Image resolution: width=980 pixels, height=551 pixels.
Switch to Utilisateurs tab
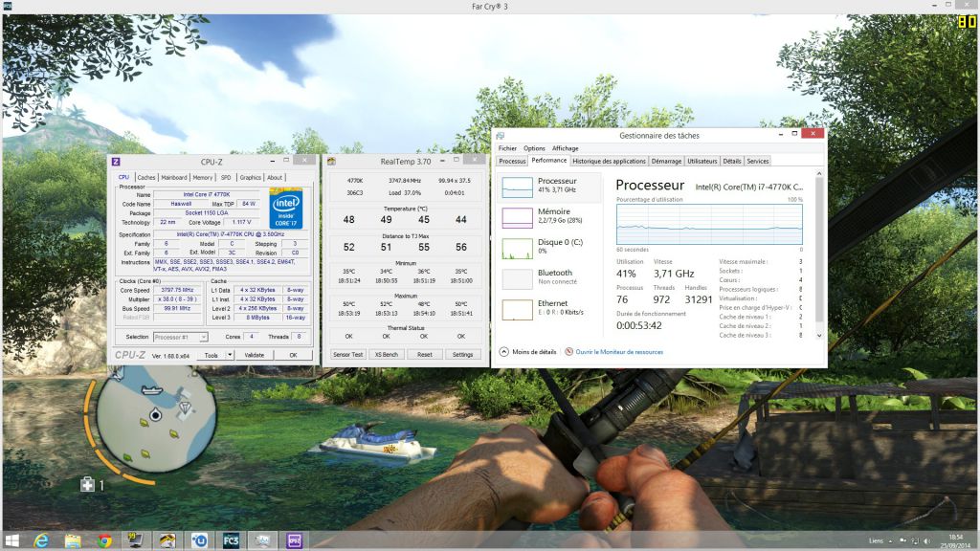coord(702,161)
